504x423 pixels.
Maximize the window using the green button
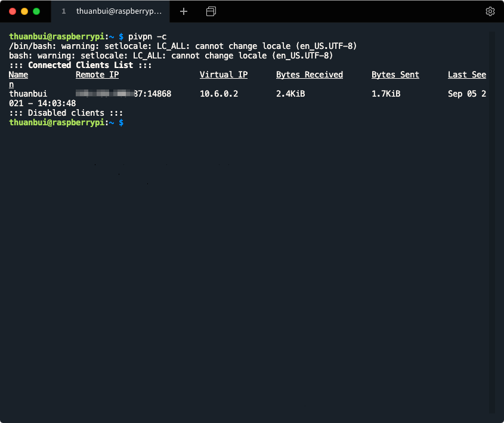(36, 11)
